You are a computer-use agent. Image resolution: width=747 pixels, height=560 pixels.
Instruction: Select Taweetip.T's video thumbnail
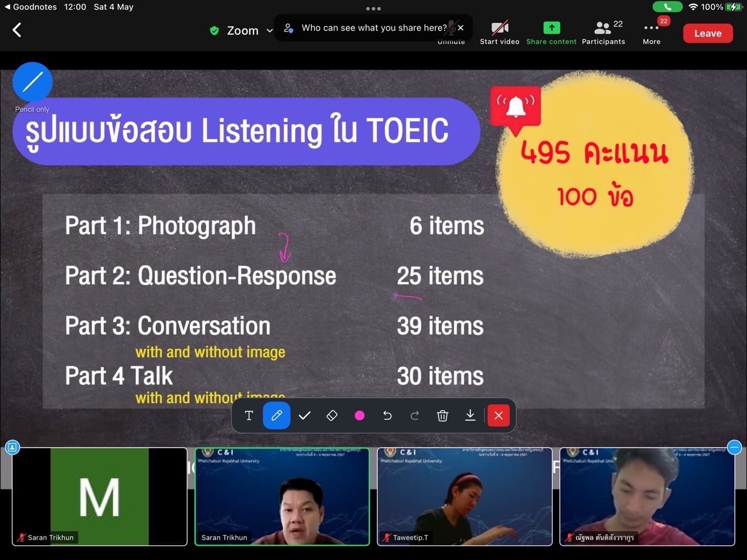click(x=464, y=496)
